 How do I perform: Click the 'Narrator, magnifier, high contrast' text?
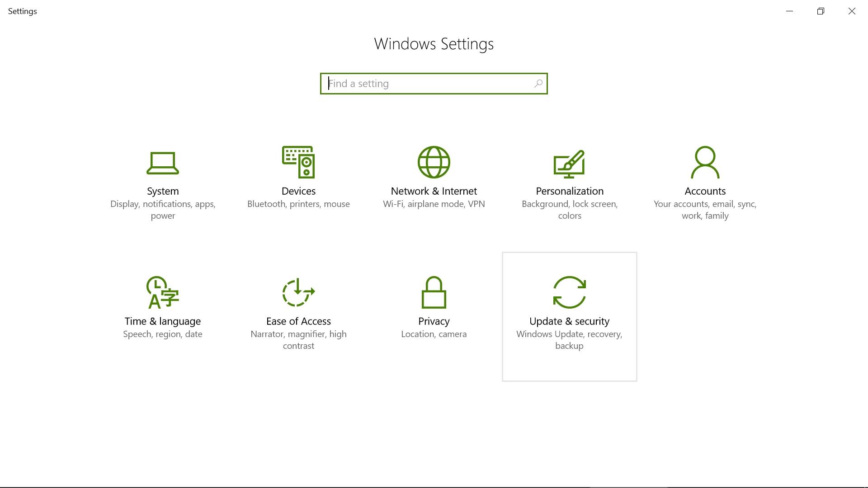click(298, 340)
